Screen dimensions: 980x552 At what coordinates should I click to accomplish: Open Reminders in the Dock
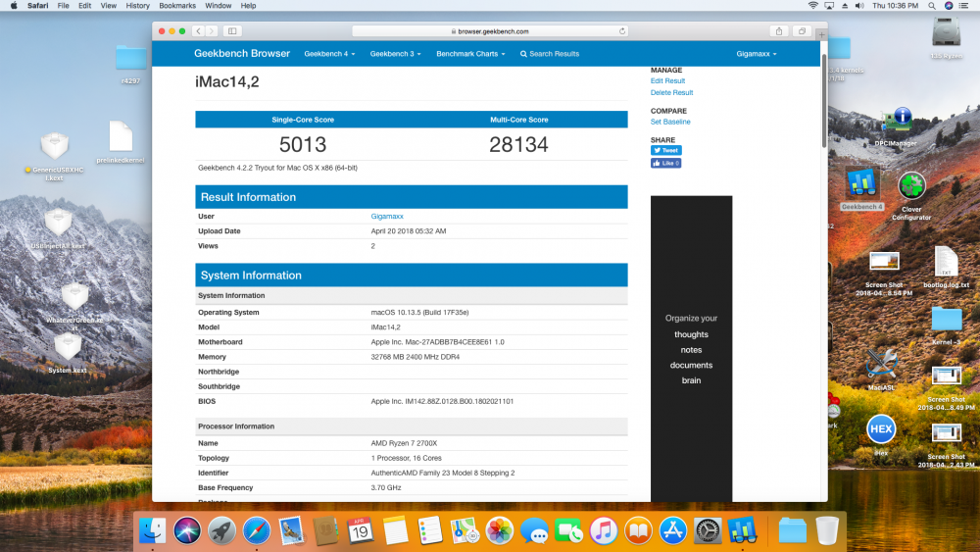pos(429,530)
